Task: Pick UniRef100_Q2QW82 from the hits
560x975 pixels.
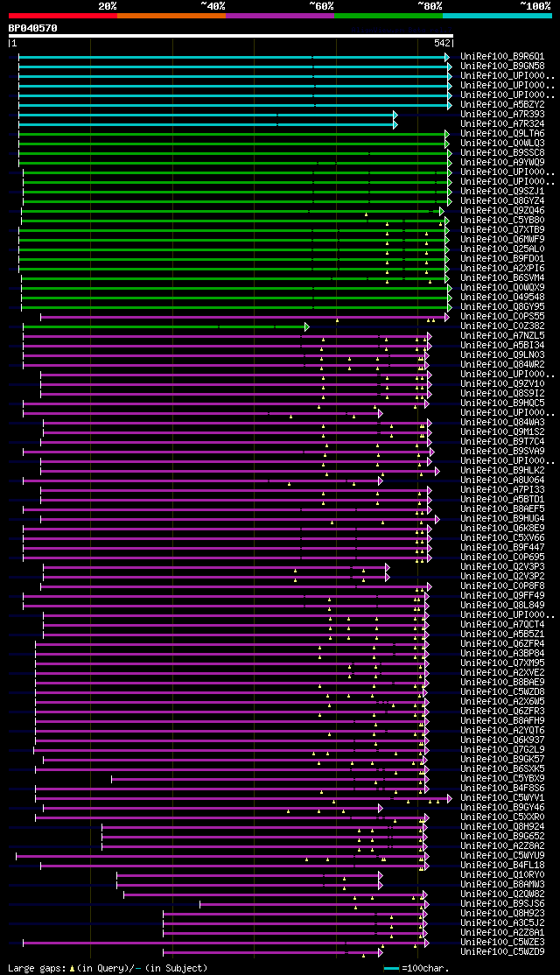Action: [x=503, y=894]
